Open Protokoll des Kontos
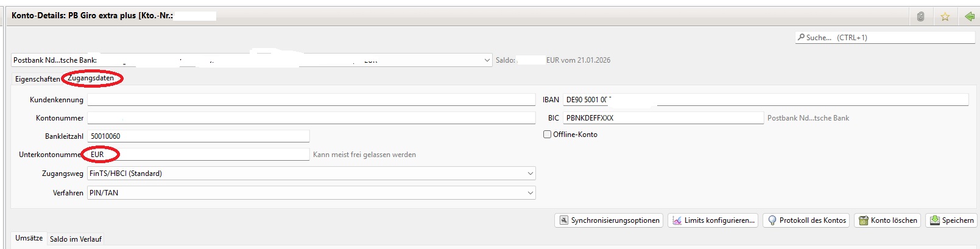Screen dimensions: 980x249 [x=806, y=220]
